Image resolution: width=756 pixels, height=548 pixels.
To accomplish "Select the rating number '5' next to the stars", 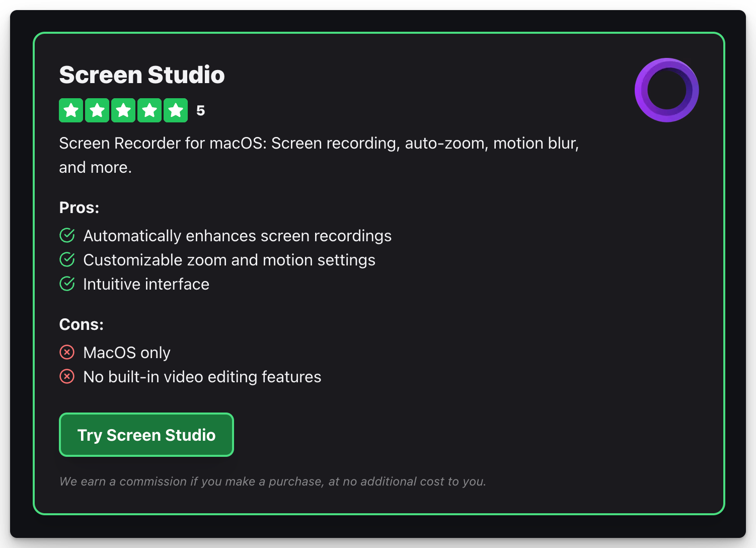I will [200, 110].
